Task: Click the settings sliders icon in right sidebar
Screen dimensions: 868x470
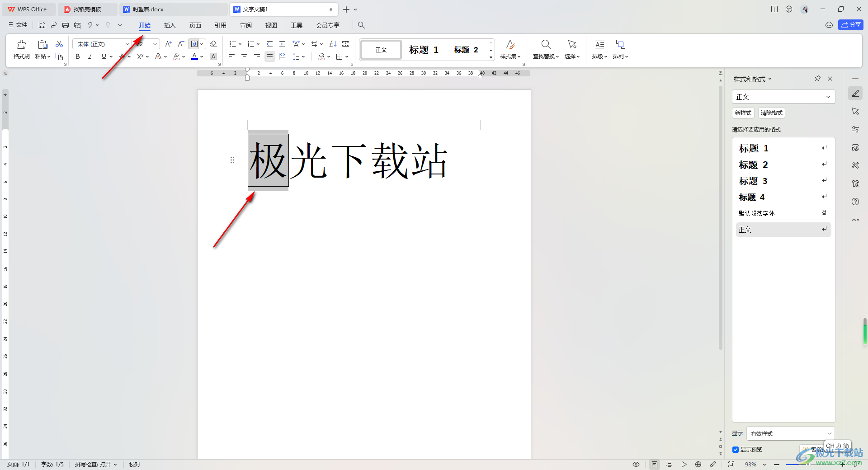Action: click(x=855, y=129)
